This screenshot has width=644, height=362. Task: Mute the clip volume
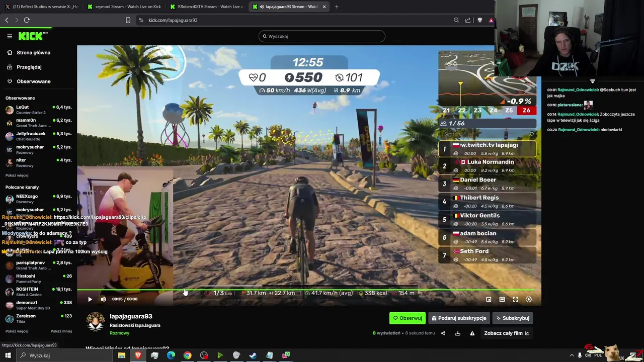103,299
